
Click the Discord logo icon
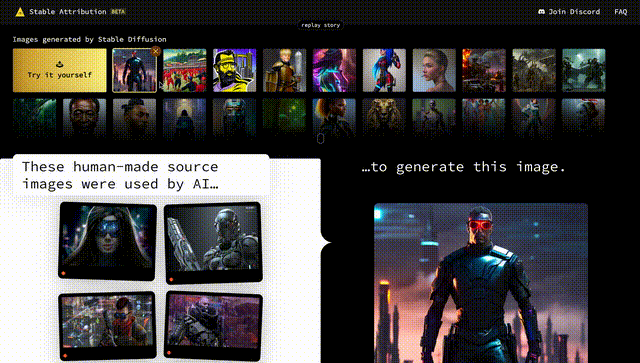[542, 12]
